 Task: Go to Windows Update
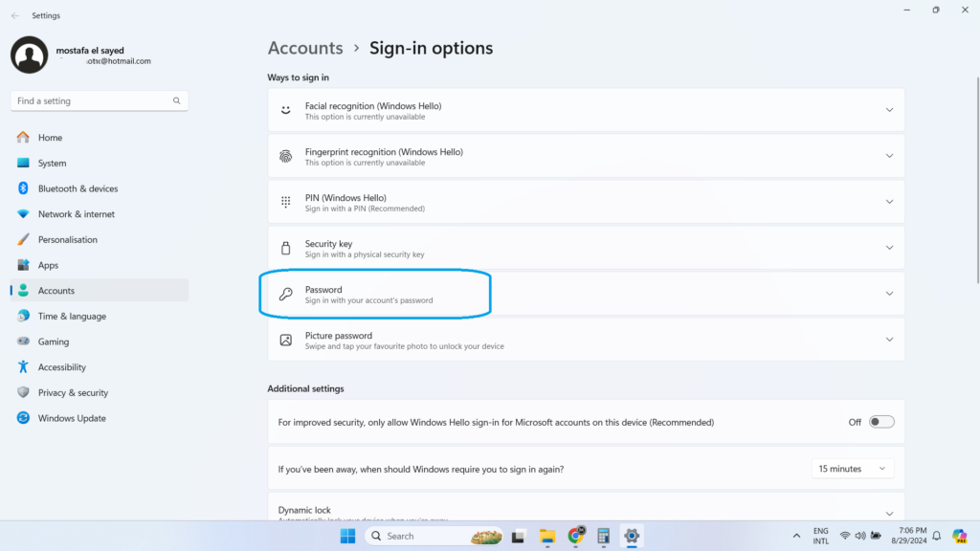click(x=71, y=418)
